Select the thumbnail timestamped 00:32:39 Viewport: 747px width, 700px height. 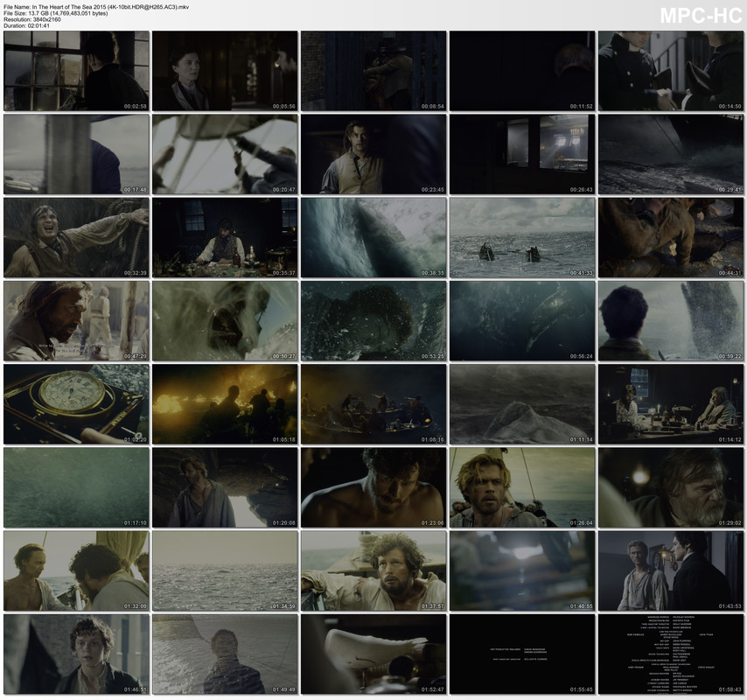(76, 238)
